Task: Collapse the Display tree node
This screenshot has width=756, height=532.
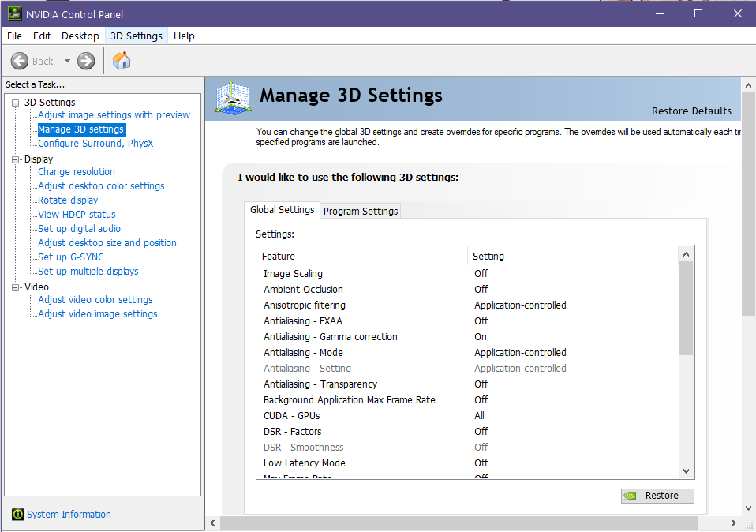Action: (x=16, y=159)
